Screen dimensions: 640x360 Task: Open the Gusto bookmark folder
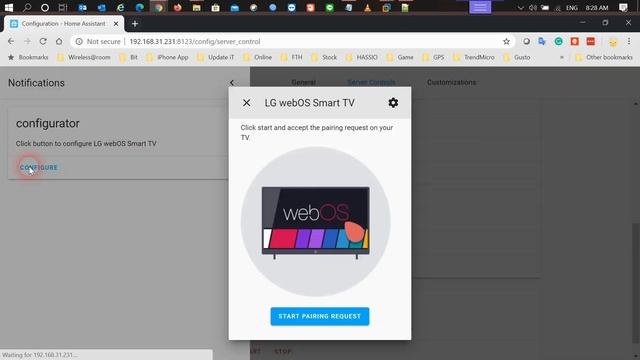click(x=517, y=57)
